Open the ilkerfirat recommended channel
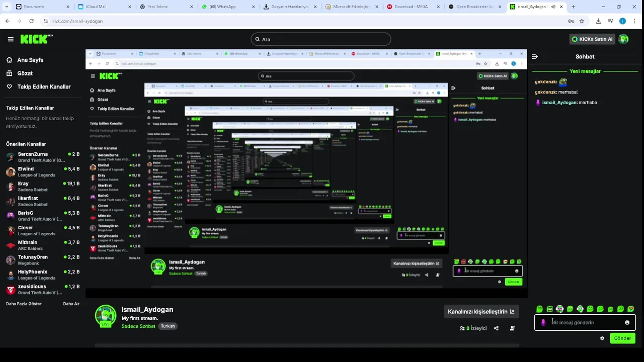The height and width of the screenshot is (362, 644). (x=43, y=201)
